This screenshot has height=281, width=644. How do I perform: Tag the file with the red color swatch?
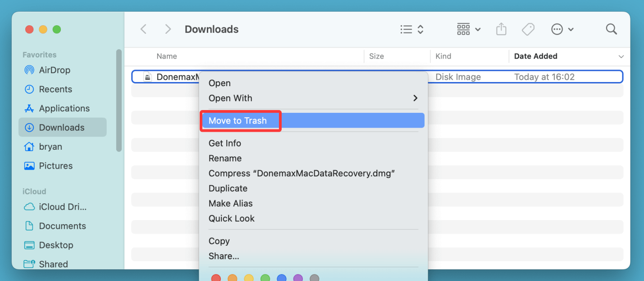tap(216, 278)
